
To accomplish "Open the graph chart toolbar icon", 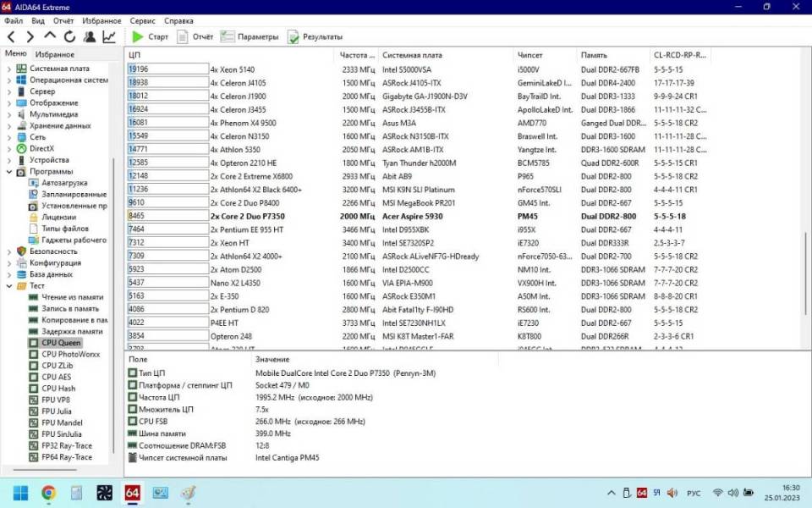I will click(109, 37).
